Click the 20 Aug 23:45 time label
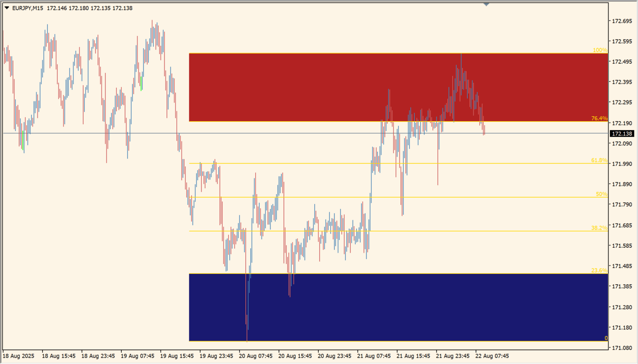638x364 pixels. pos(335,356)
